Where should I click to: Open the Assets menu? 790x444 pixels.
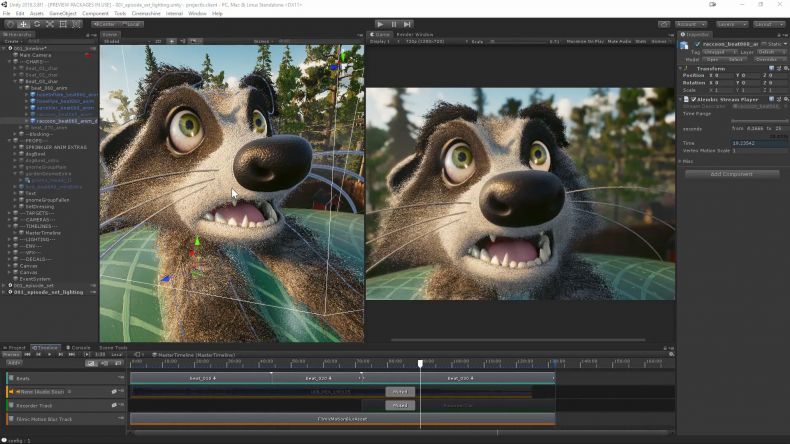click(36, 14)
